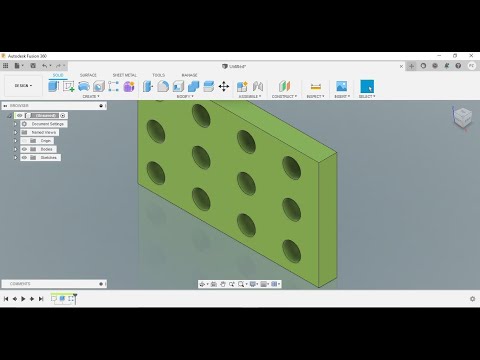
Task: Open the Design workspace dropdown
Action: [23, 86]
